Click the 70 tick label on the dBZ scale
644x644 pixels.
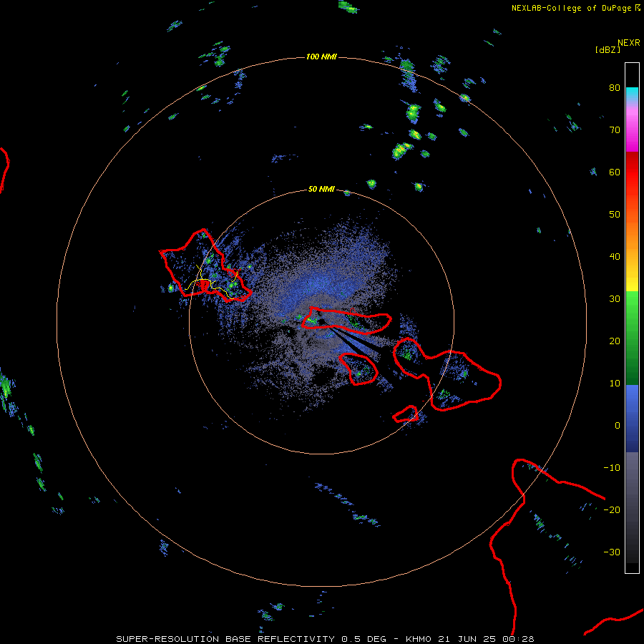[615, 130]
